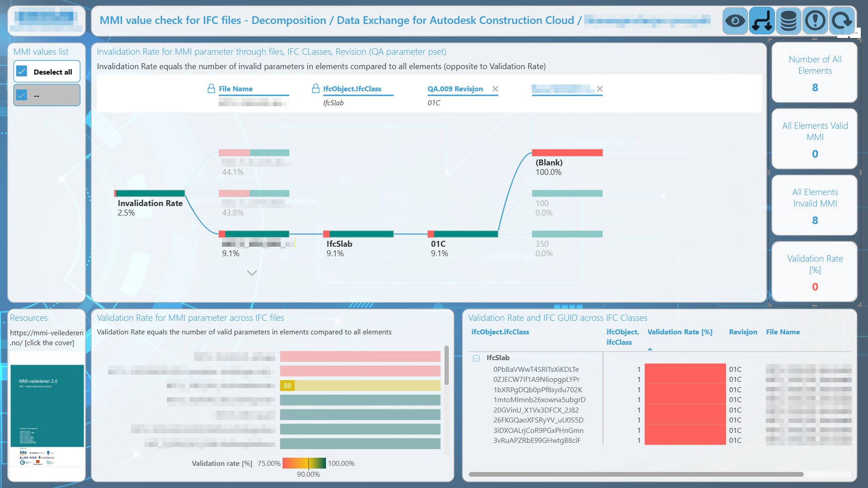Image resolution: width=868 pixels, height=488 pixels.
Task: Open the database data icon
Action: (x=788, y=20)
